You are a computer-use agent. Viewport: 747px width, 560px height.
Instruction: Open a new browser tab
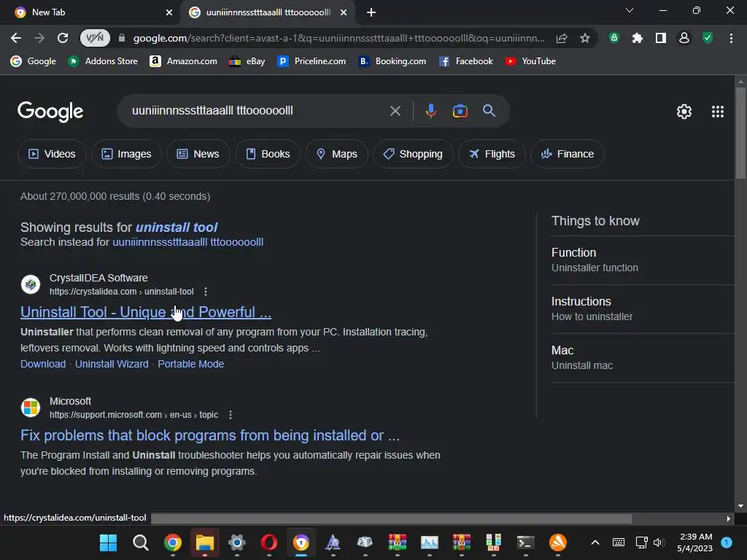(371, 12)
